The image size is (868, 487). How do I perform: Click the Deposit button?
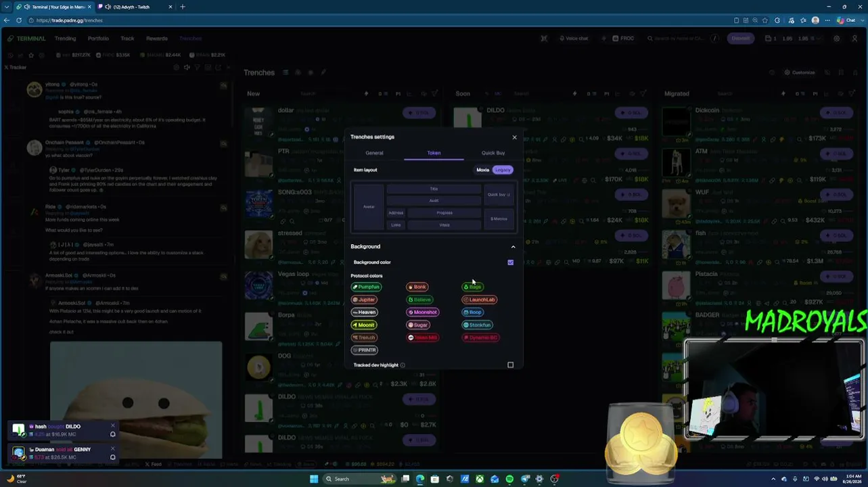click(x=741, y=39)
